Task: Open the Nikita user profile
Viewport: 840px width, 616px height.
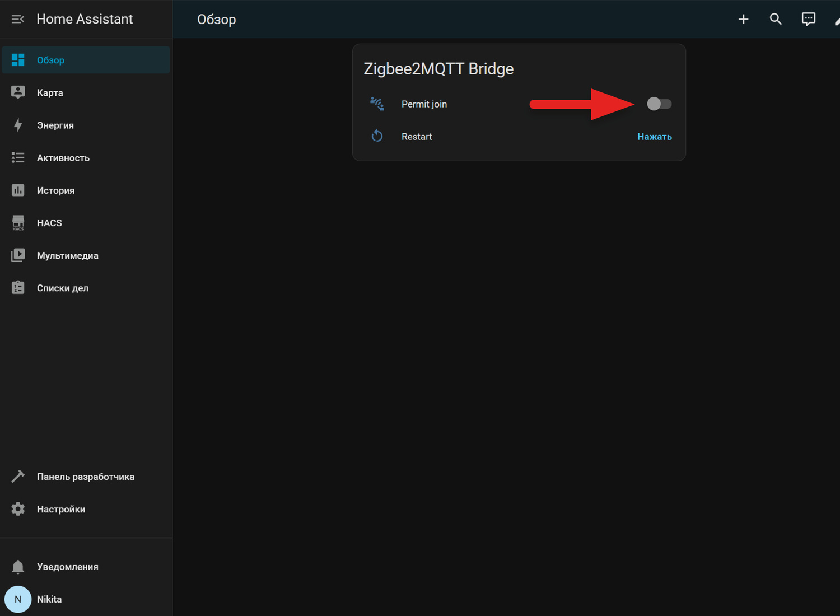Action: coord(86,599)
